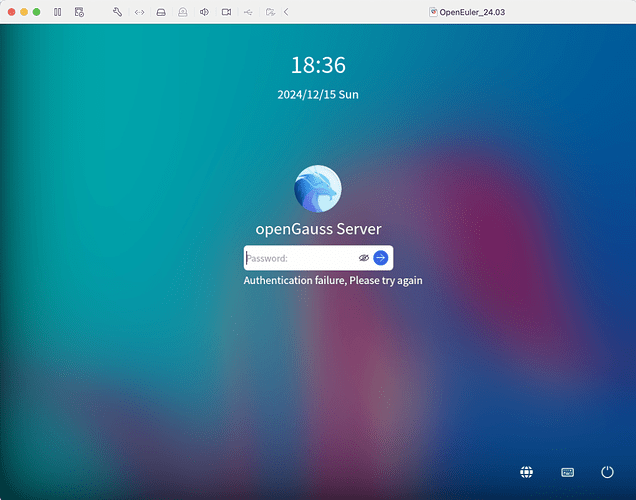Viewport: 636px width, 500px height.
Task: Click the network globe icon
Action: click(526, 472)
